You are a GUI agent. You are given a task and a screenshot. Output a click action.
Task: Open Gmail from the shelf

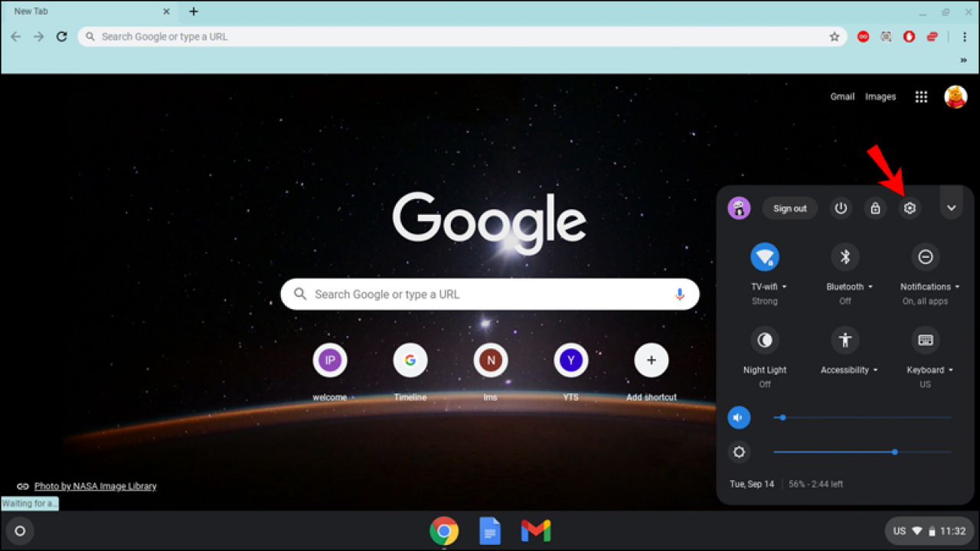point(535,530)
